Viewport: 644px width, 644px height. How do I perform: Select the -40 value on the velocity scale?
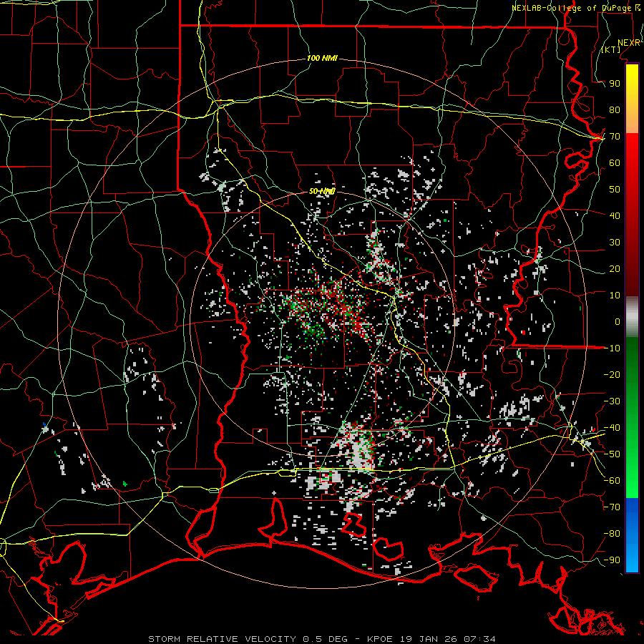pyautogui.click(x=612, y=428)
